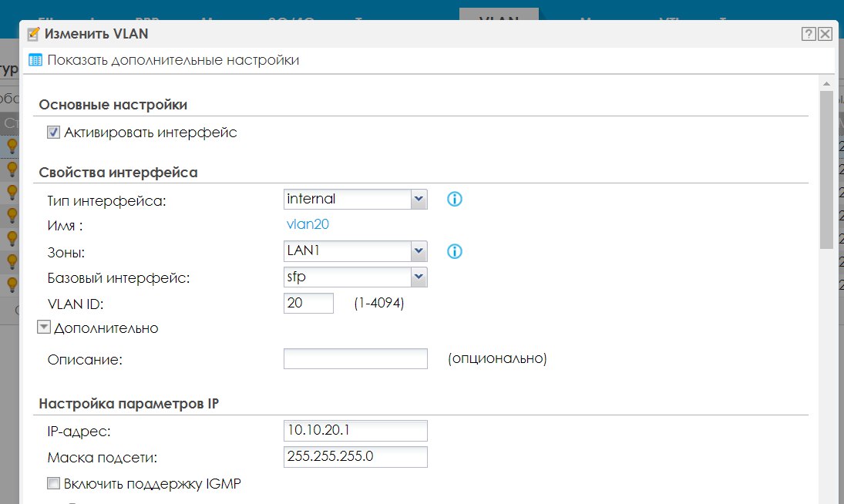The height and width of the screenshot is (504, 844).
Task: Click the table icon for additional settings
Action: (35, 60)
